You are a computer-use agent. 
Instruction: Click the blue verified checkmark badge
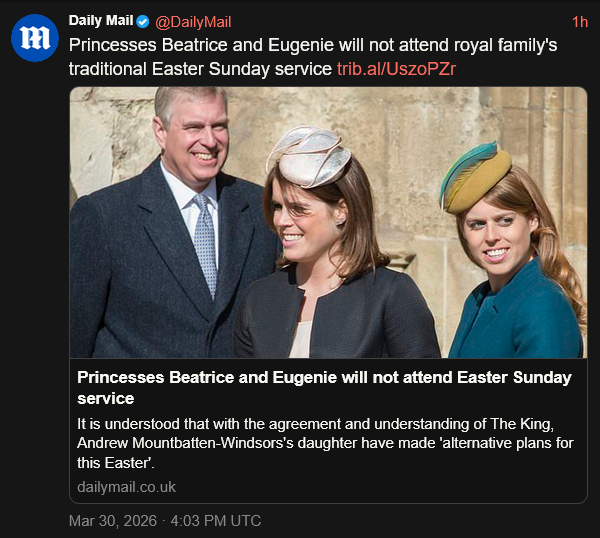click(143, 21)
